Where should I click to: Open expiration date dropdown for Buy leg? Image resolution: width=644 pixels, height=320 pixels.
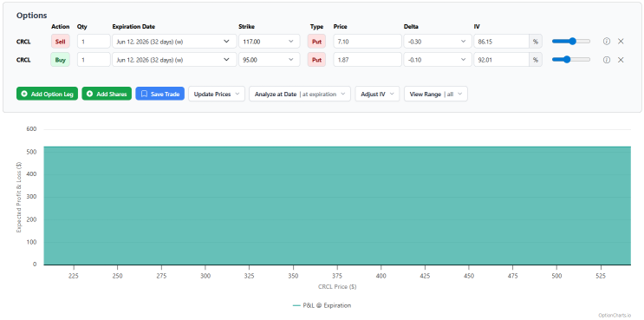coord(174,60)
